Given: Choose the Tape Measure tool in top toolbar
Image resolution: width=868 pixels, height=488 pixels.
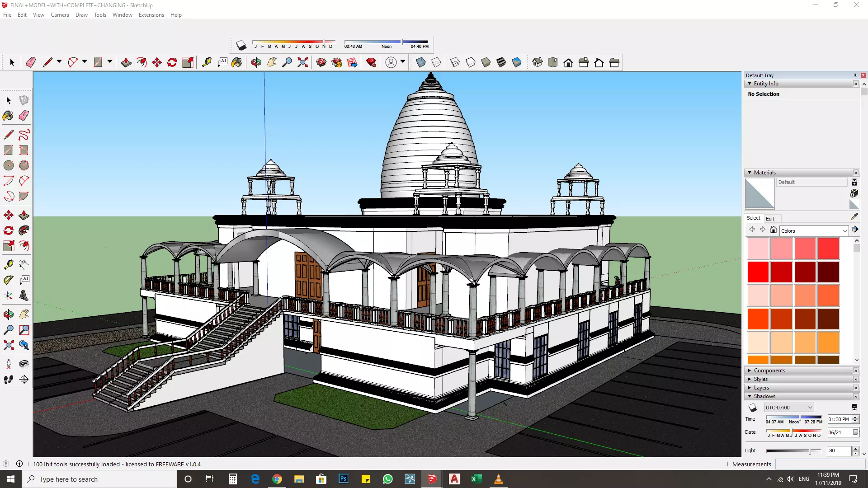Looking at the screenshot, I should click(x=207, y=62).
